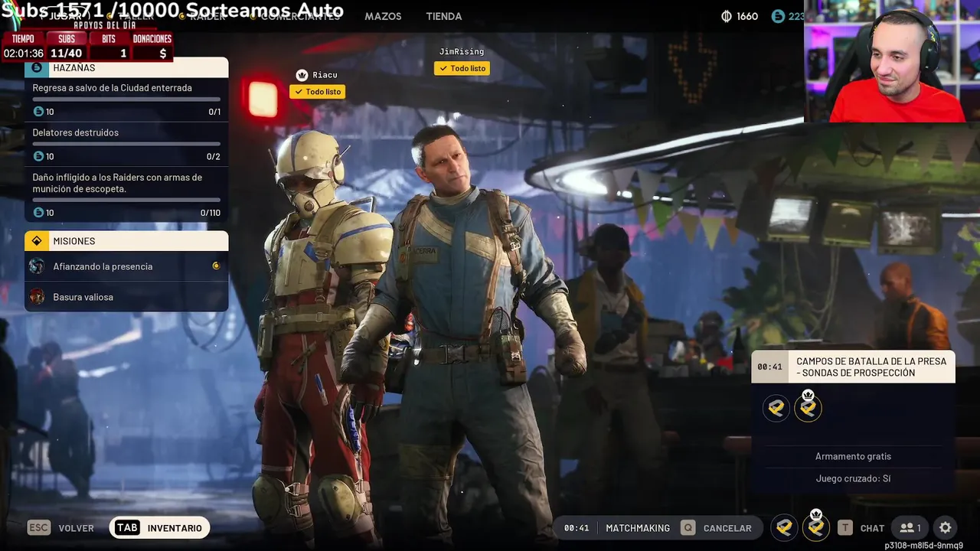Cancel matchmaking with CANCELAR
This screenshot has height=551, width=980.
pos(727,528)
